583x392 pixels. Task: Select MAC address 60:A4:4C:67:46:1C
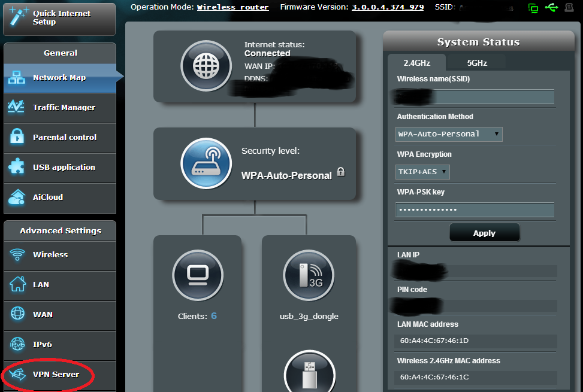[434, 377]
